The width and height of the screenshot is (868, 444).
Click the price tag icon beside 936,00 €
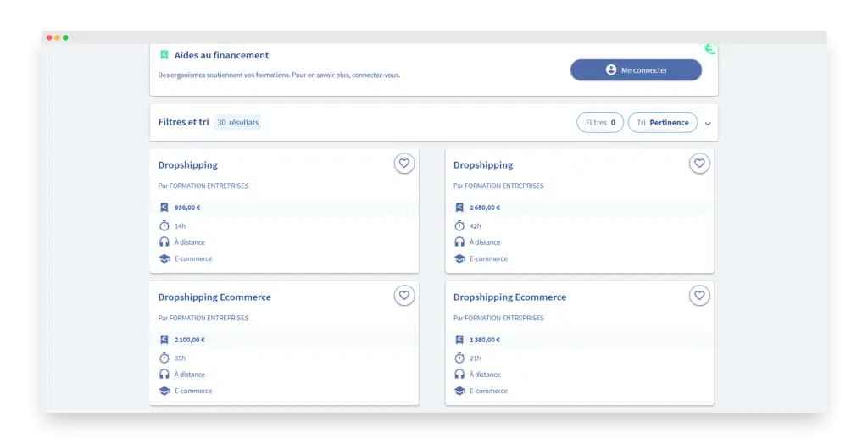point(164,208)
